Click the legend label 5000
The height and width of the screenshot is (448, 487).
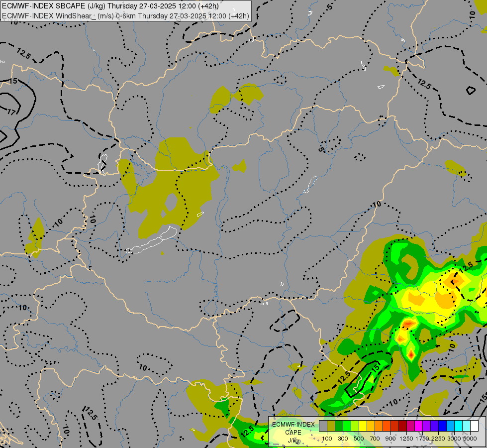point(470,439)
